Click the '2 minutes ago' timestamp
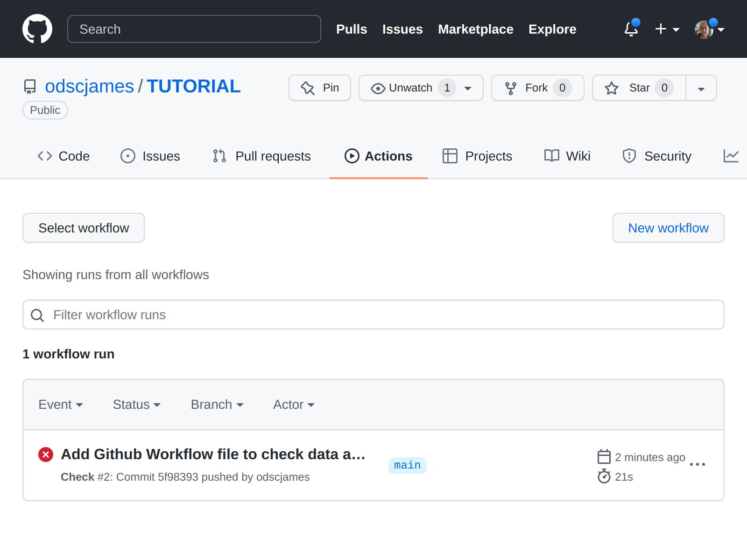 [650, 457]
